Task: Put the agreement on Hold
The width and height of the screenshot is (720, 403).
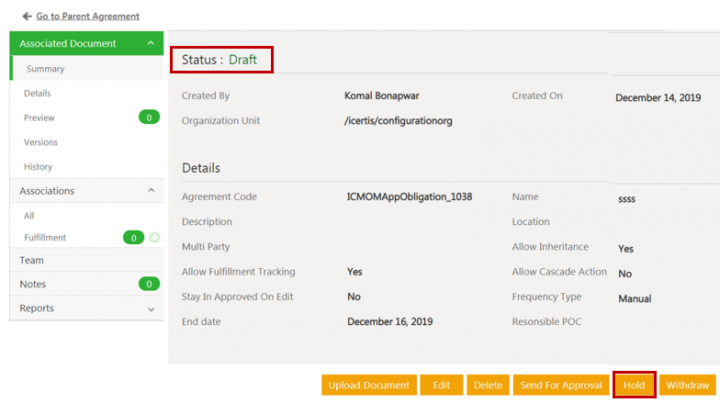Action: coord(634,385)
